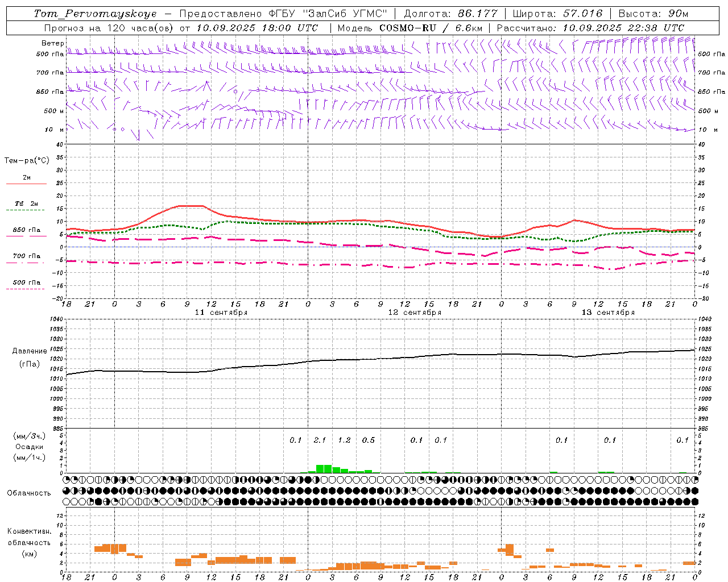Select the latitude value "Широта: 57.016"
Image resolution: width=728 pixels, height=582 pixels.
(x=557, y=14)
